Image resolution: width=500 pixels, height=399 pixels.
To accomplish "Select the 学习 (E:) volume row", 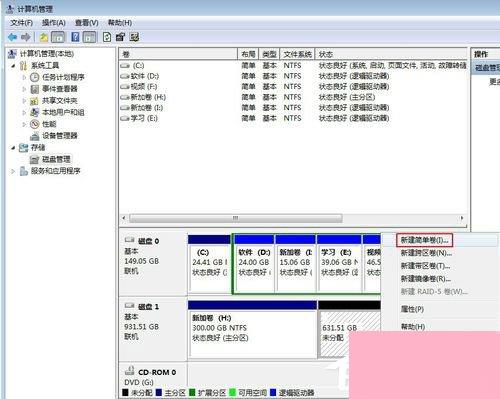I will click(293, 118).
